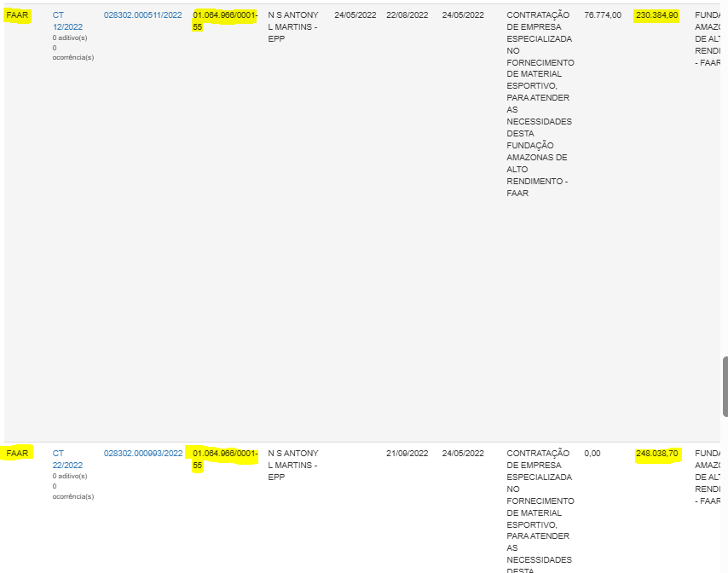The width and height of the screenshot is (728, 573).
Task: Open contract link CT 12/2022
Action: 66,21
